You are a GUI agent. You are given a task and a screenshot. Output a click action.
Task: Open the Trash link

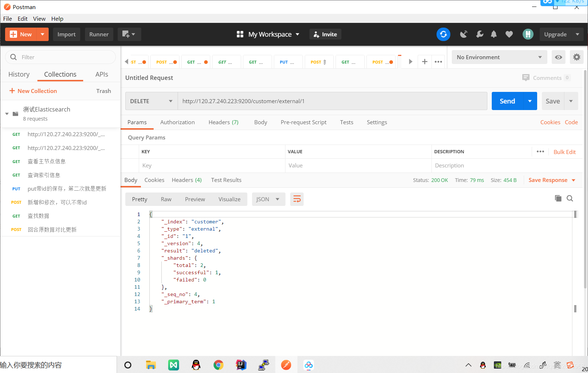[104, 91]
